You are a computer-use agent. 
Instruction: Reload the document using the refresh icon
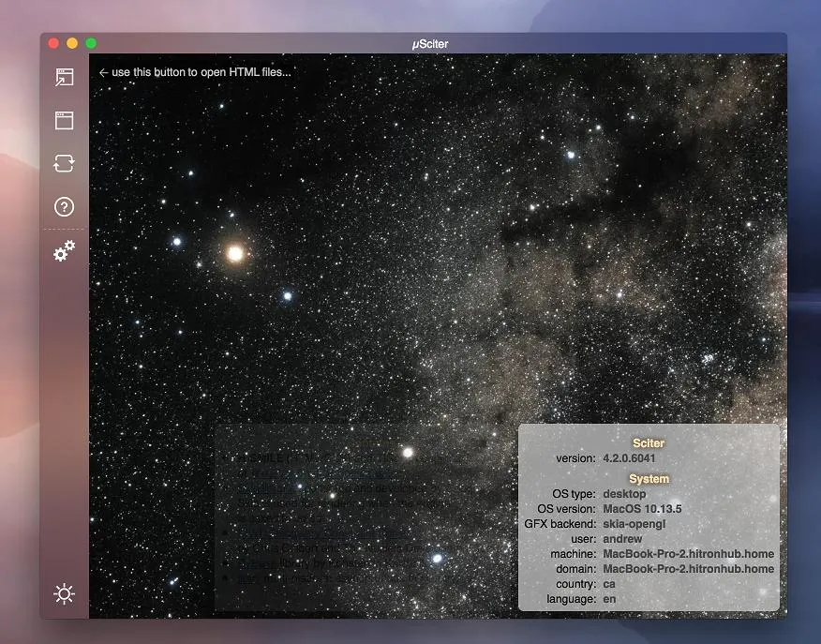[x=65, y=163]
